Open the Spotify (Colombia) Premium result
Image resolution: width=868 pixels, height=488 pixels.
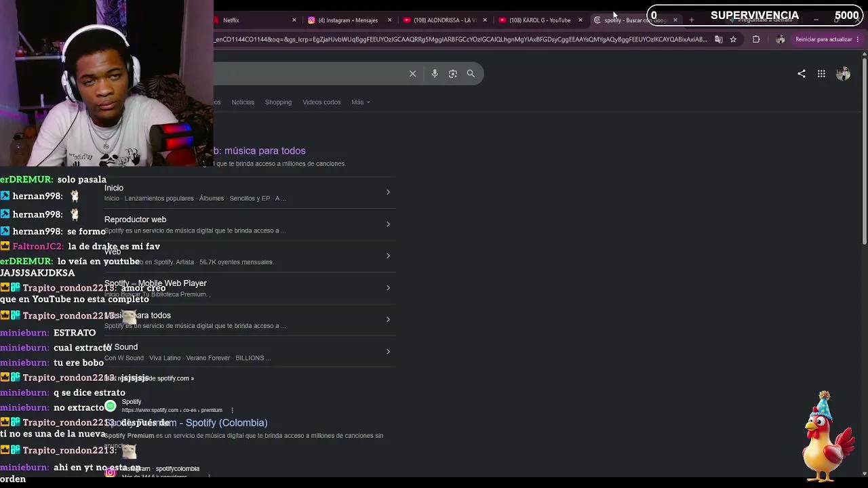coord(186,422)
